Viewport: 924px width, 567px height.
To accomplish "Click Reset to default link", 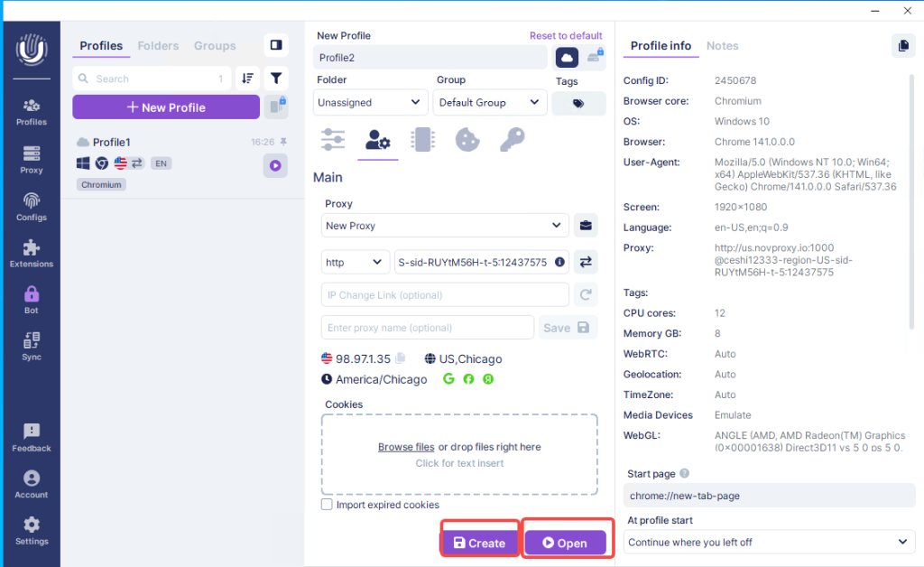I will pyautogui.click(x=565, y=36).
